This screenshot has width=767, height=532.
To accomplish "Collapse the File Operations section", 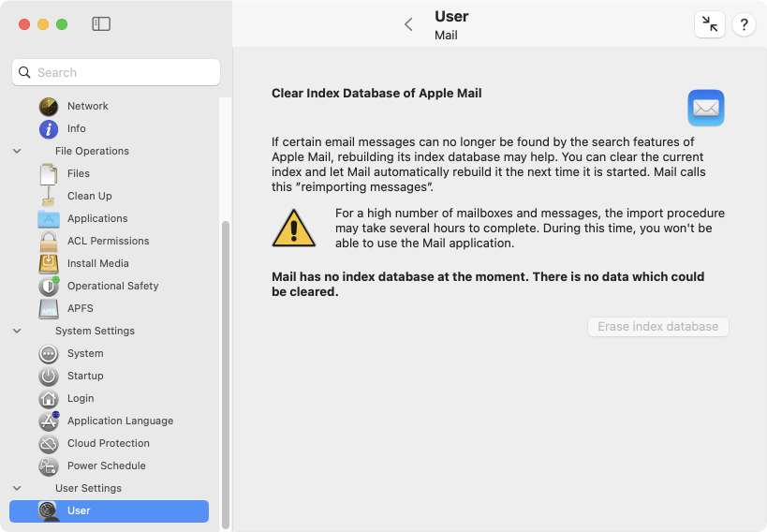I will tap(17, 151).
